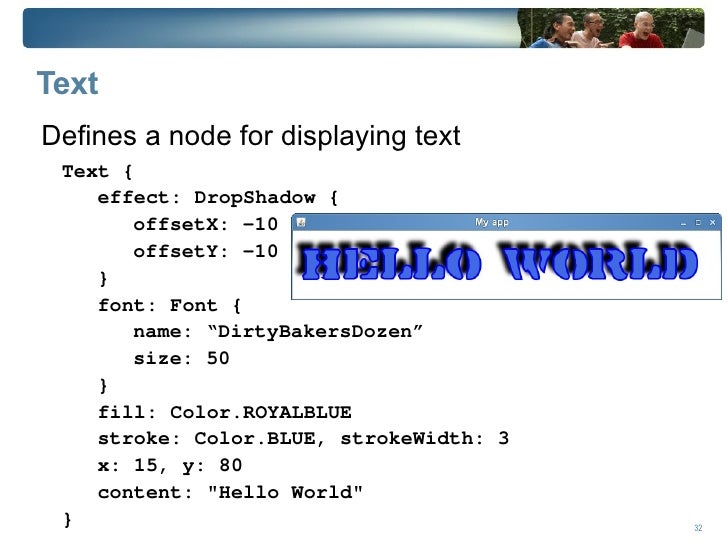Click the 'effect: DropShadow {' line

pyautogui.click(x=217, y=198)
